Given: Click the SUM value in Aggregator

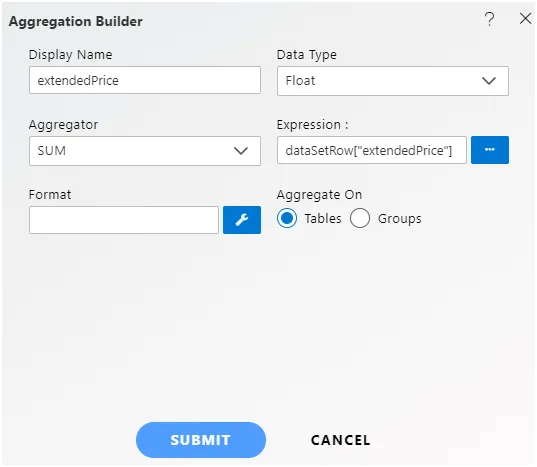Looking at the screenshot, I should (52, 151).
